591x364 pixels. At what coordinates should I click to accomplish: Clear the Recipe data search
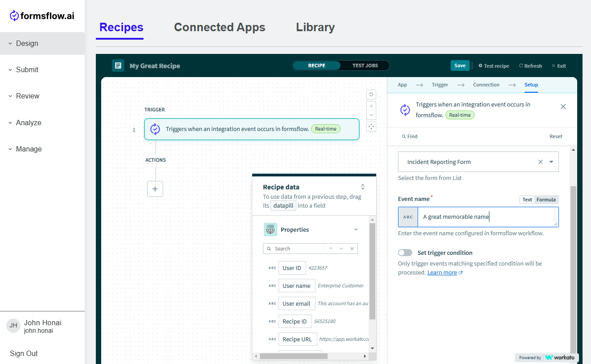[x=352, y=249]
